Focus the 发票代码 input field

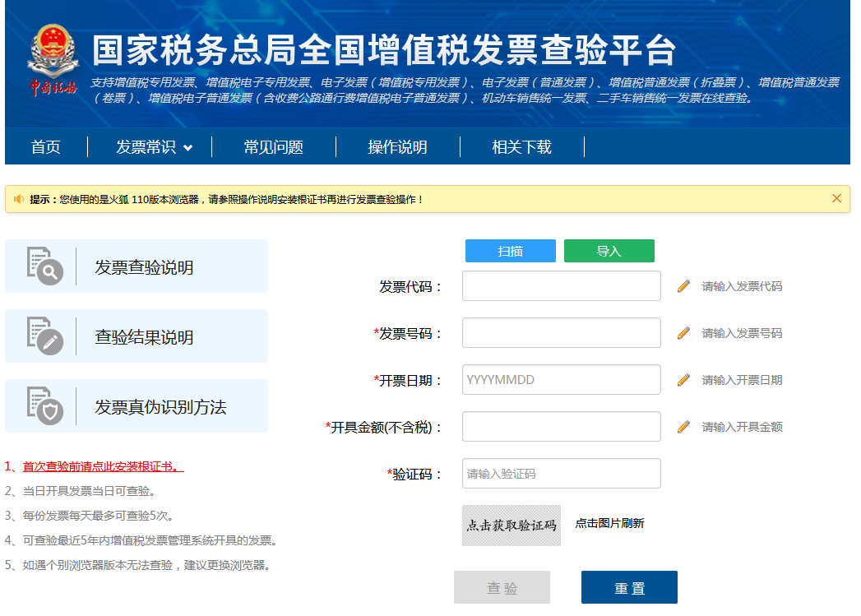[561, 286]
